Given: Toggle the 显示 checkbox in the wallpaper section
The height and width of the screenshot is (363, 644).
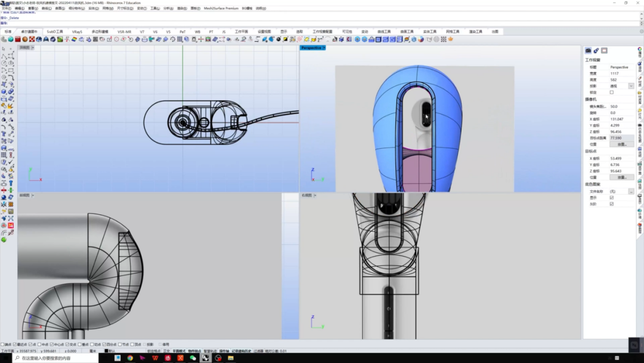Looking at the screenshot, I should point(612,198).
